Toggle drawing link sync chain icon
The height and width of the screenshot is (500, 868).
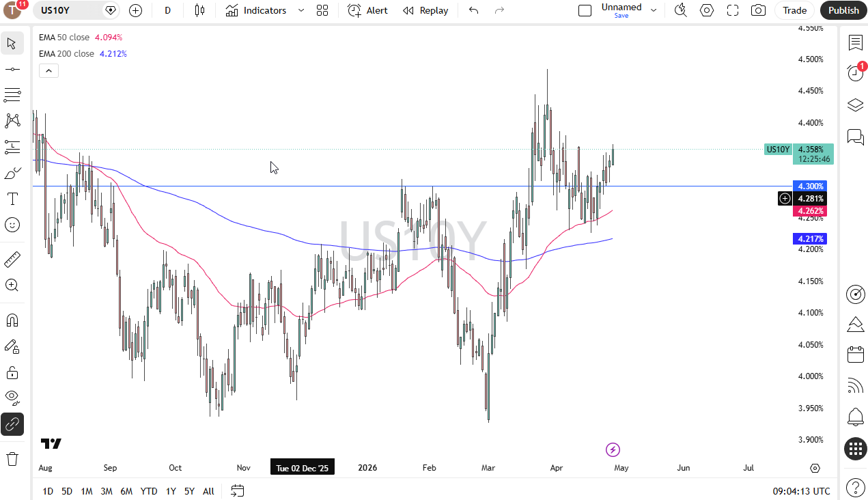[12, 424]
